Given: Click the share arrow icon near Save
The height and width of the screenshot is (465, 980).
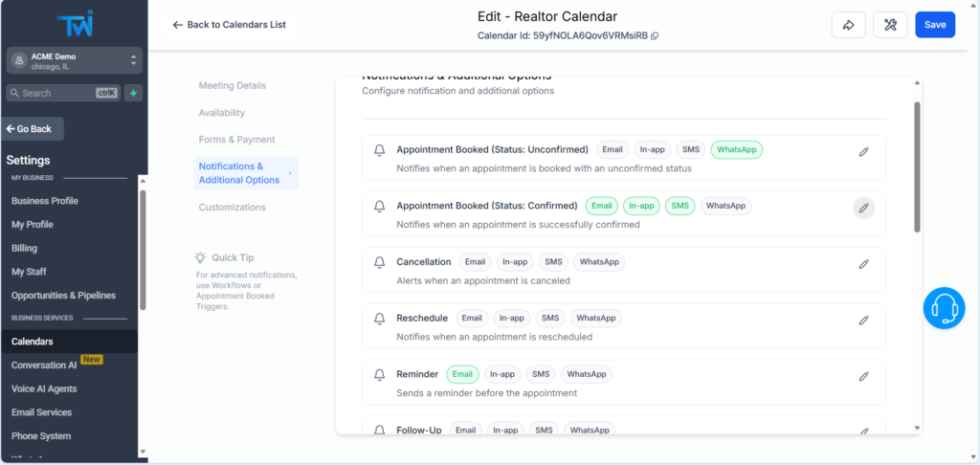Looking at the screenshot, I should pos(848,25).
